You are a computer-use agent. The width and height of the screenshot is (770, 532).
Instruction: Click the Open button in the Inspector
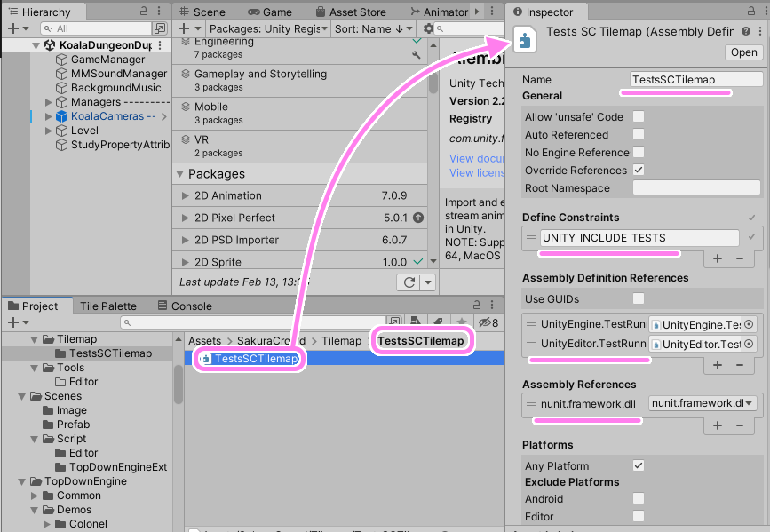(x=743, y=52)
